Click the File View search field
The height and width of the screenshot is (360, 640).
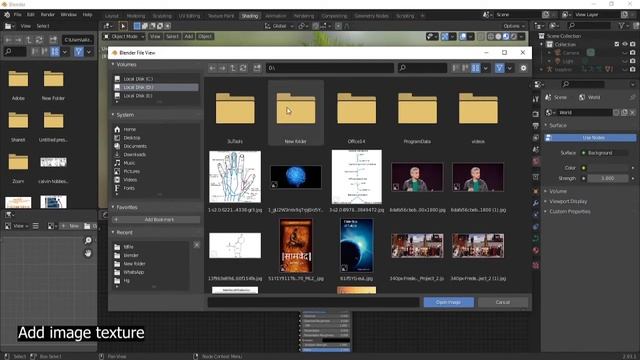[x=422, y=68]
